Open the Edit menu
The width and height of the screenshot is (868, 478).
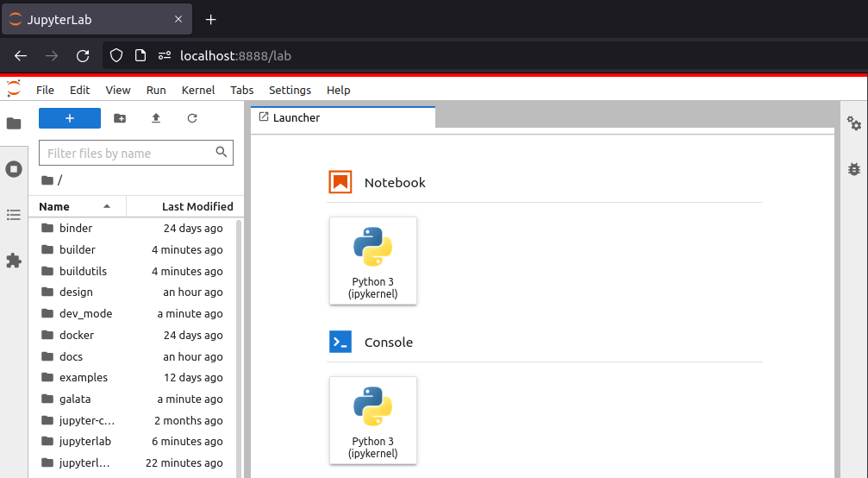click(x=79, y=90)
